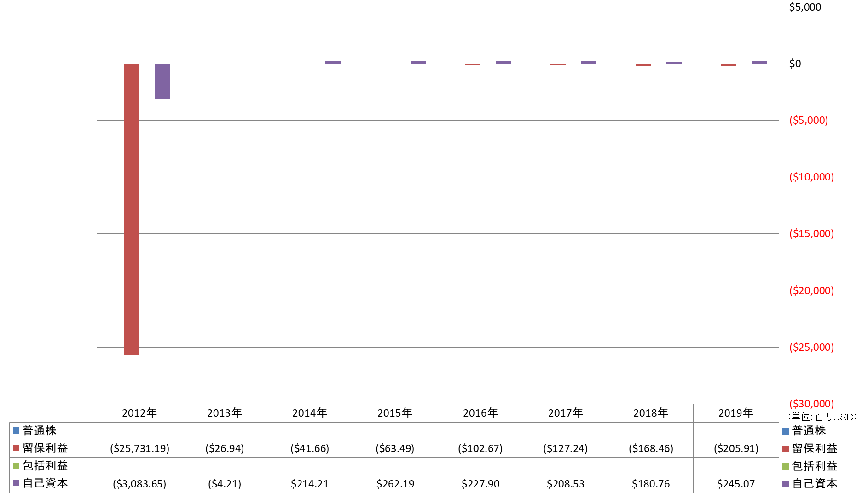Click the ($102.67) cell for 2016

click(x=480, y=448)
